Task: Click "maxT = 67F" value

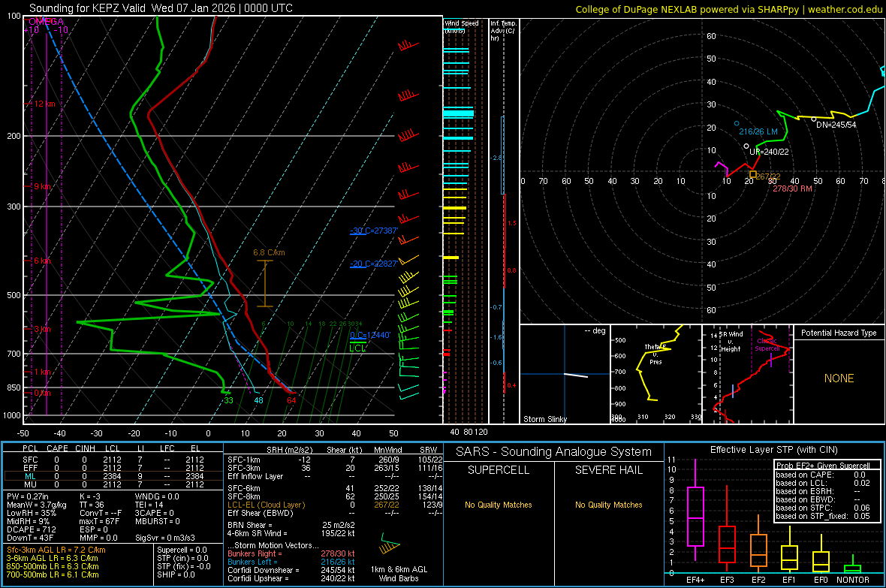Action: 99,521
